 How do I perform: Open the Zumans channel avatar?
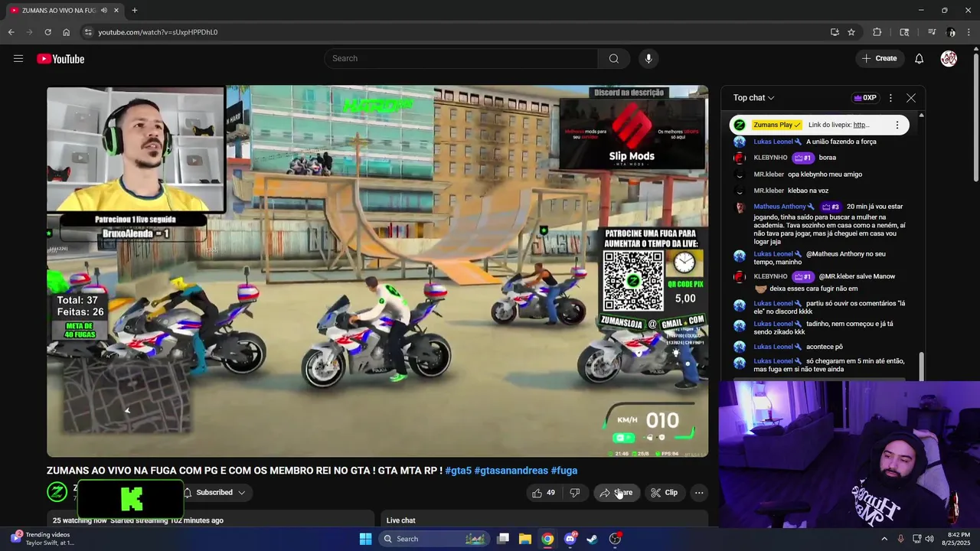pyautogui.click(x=57, y=492)
